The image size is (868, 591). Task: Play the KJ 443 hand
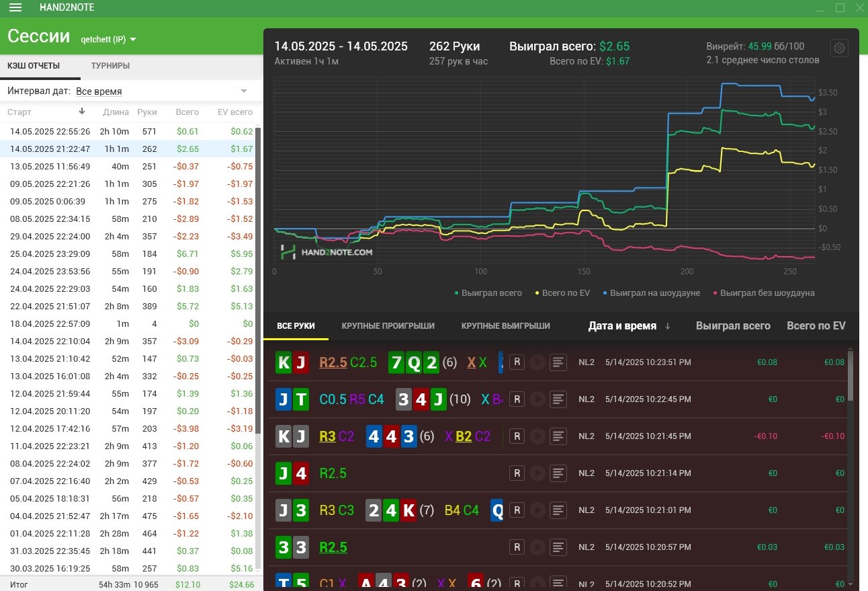[x=537, y=436]
